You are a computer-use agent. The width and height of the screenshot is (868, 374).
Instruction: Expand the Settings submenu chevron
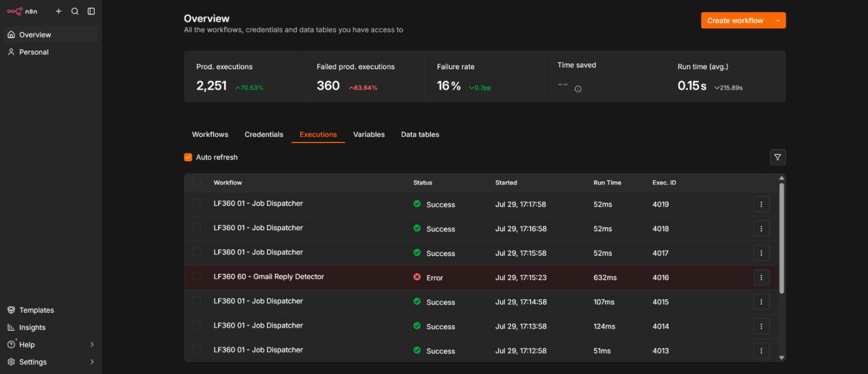pos(92,362)
